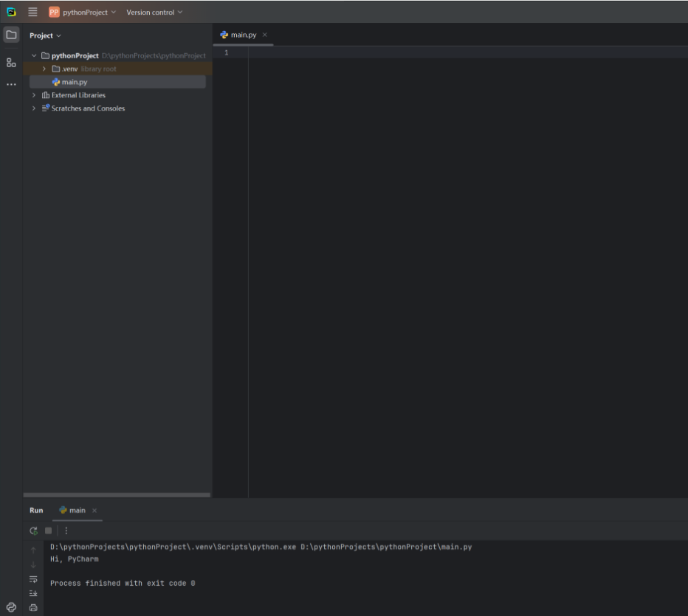The image size is (688, 616).
Task: Expand Scratches and Consoles node
Action: coord(34,108)
